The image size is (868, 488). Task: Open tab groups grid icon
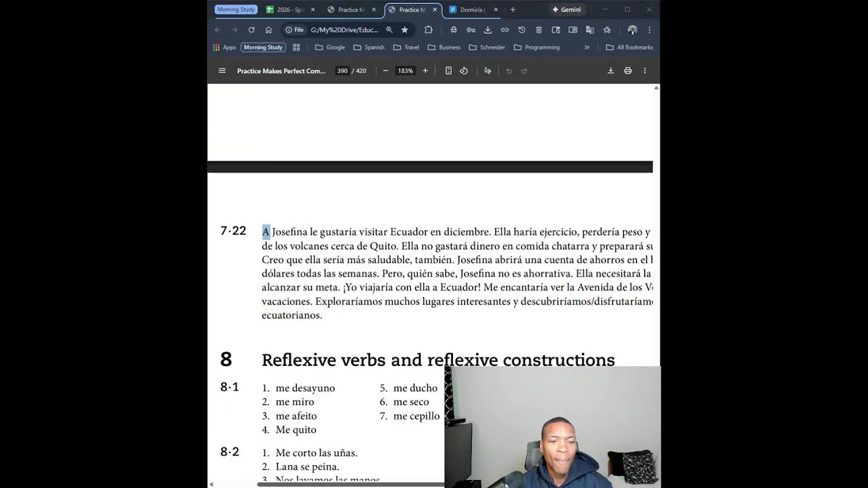[296, 47]
